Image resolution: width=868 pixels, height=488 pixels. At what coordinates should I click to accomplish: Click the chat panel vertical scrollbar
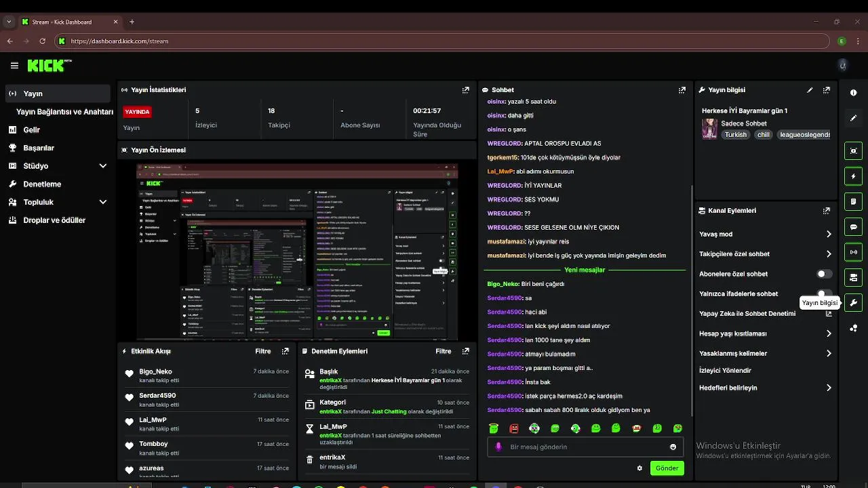(x=691, y=300)
